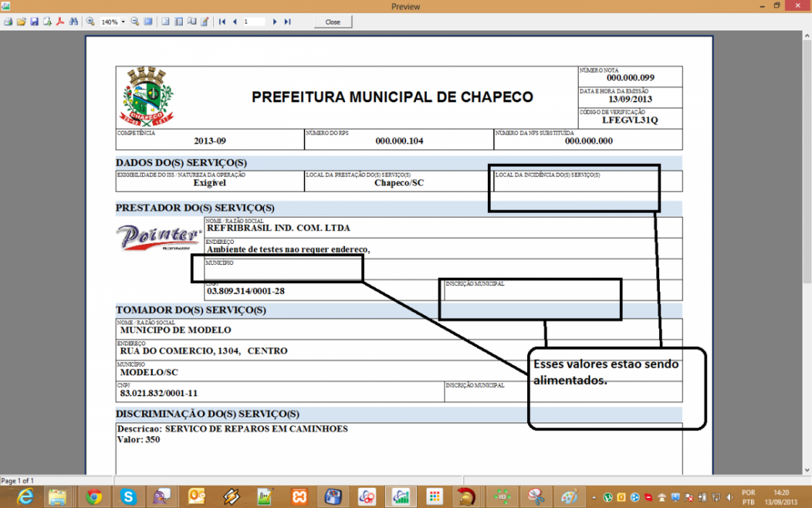Click the scroll-down arrow of the preview

pyautogui.click(x=807, y=470)
